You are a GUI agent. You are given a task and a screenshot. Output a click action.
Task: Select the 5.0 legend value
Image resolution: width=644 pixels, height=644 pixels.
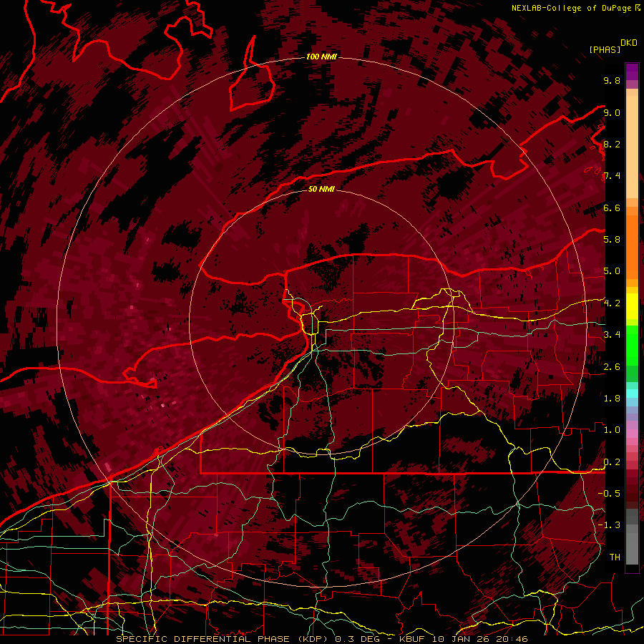612,271
